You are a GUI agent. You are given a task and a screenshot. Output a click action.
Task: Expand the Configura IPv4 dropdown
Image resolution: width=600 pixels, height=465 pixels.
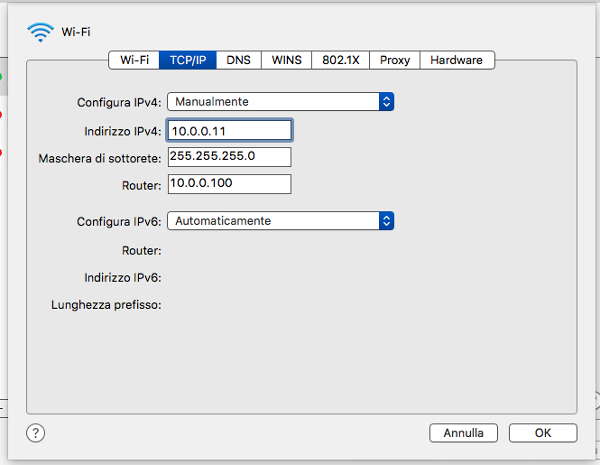[280, 101]
